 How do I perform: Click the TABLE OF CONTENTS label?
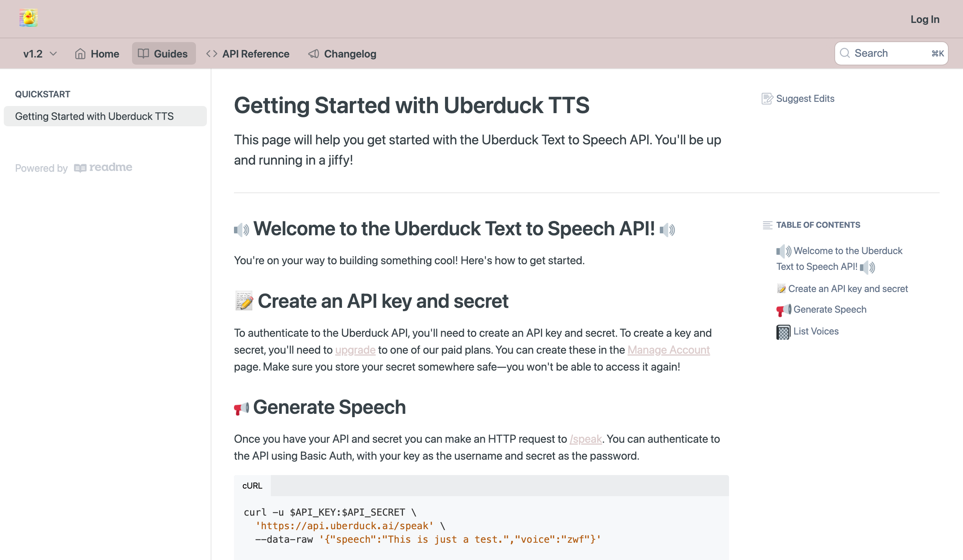[x=818, y=225]
